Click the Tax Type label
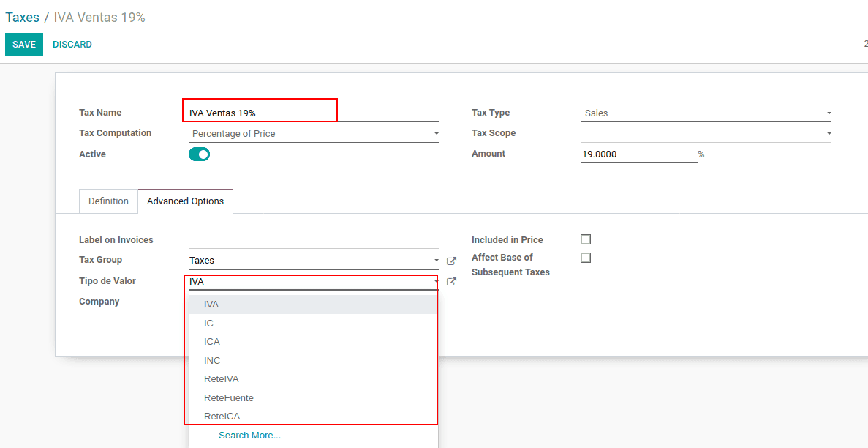 [x=491, y=113]
